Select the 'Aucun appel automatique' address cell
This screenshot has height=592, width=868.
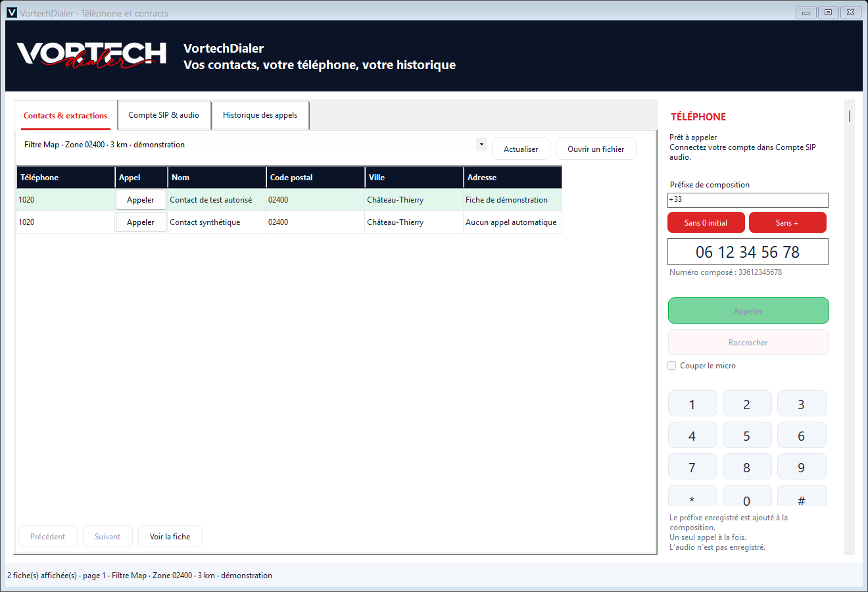point(513,222)
